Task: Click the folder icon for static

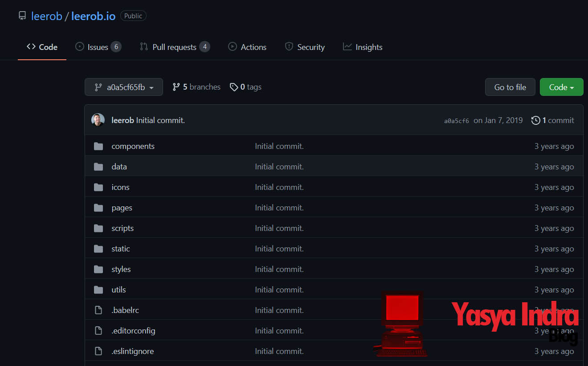Action: [98, 249]
